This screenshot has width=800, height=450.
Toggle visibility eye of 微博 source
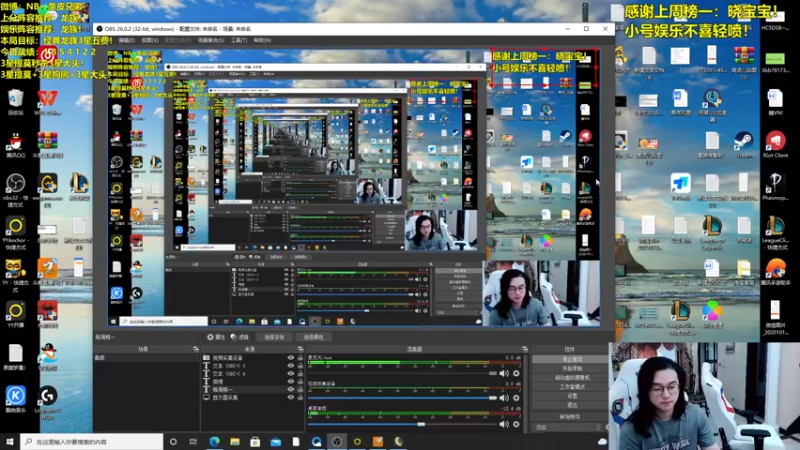pos(291,382)
